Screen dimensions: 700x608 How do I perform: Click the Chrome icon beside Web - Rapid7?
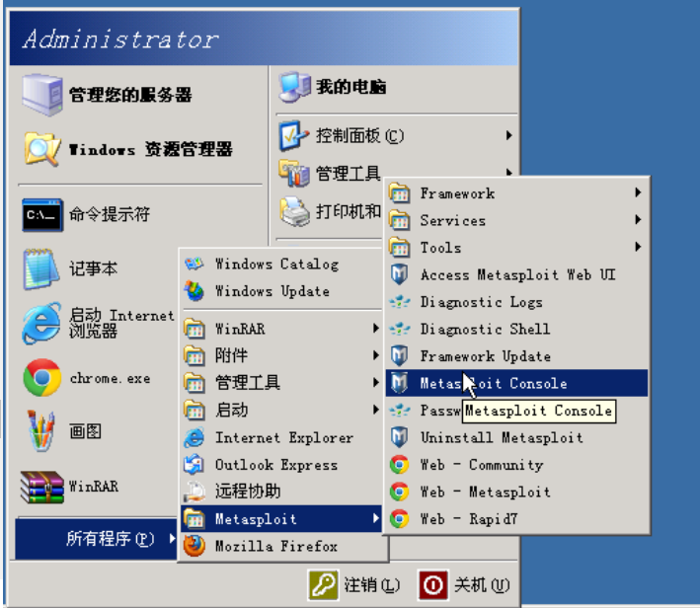[400, 519]
